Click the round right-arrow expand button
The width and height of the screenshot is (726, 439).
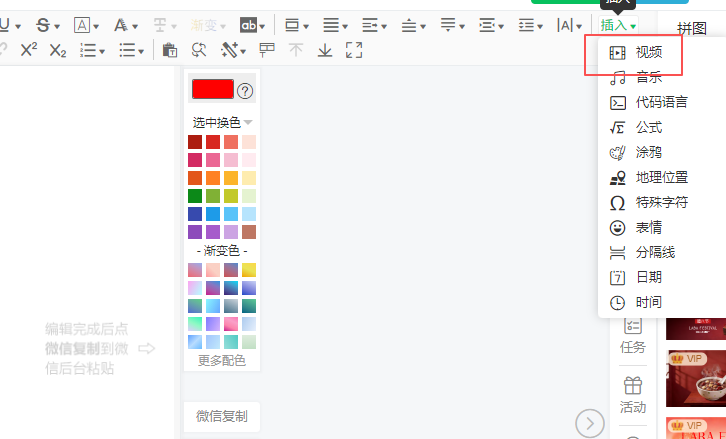(x=590, y=424)
